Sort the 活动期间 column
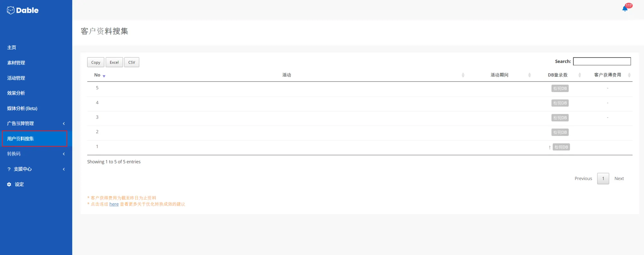The image size is (644, 255). pos(529,75)
